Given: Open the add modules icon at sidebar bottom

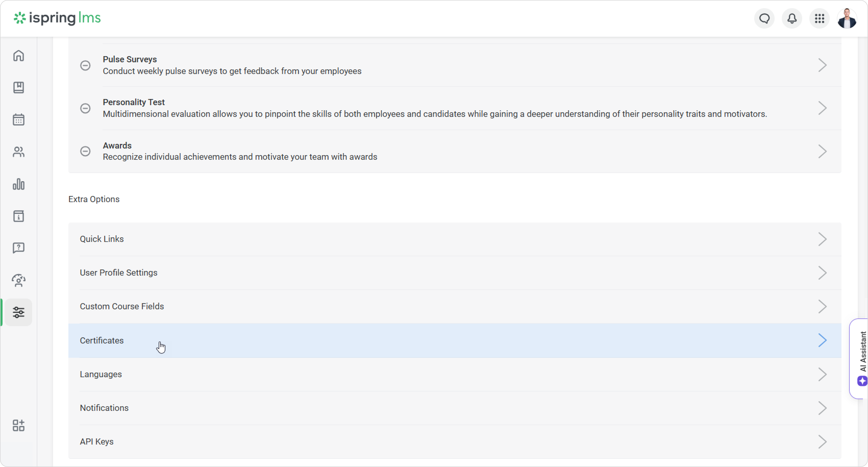Looking at the screenshot, I should pyautogui.click(x=19, y=426).
